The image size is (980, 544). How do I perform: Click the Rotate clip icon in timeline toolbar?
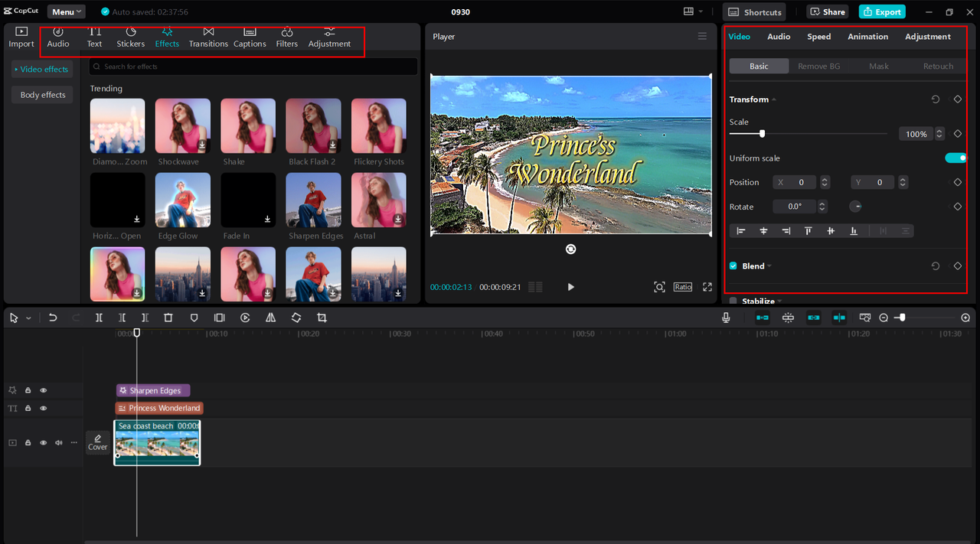[296, 318]
